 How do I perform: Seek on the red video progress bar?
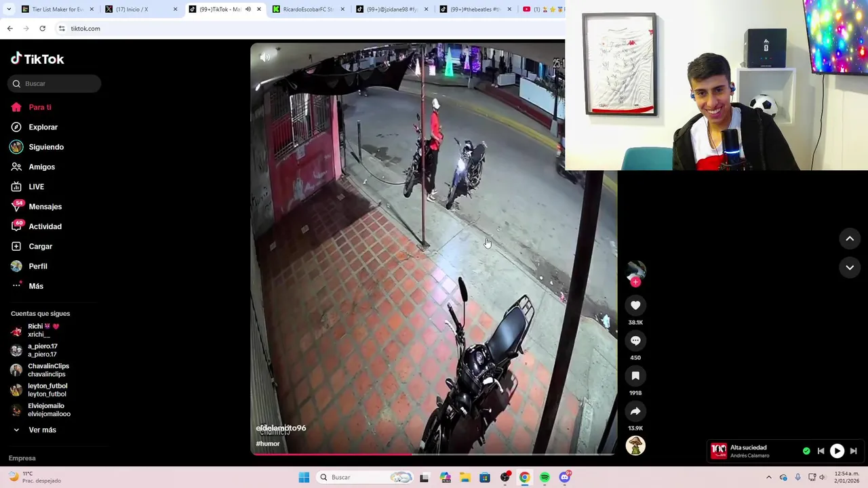coord(434,454)
